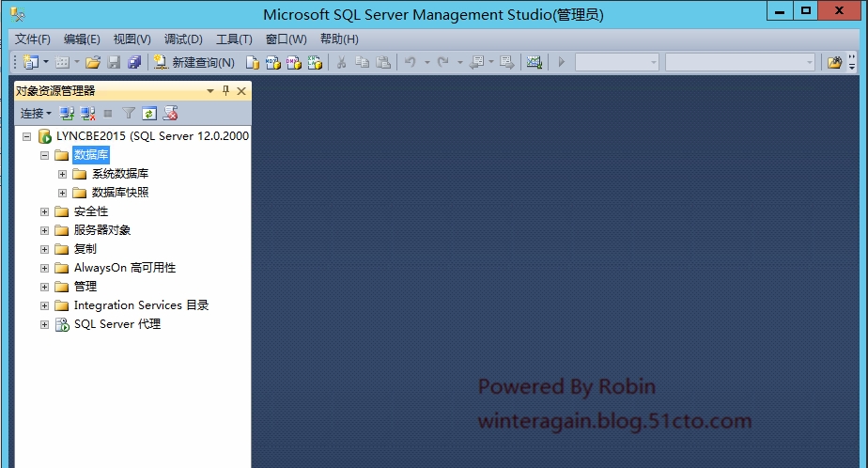The height and width of the screenshot is (468, 868).
Task: Click the Activity Monitor chart icon
Action: coord(535,62)
